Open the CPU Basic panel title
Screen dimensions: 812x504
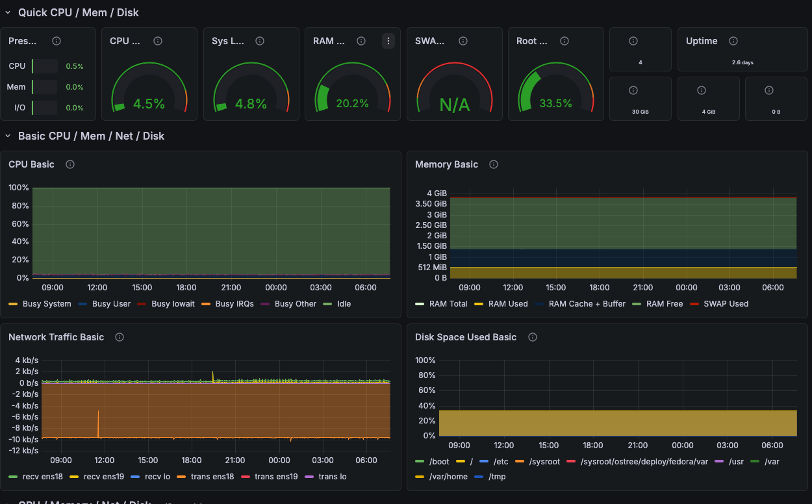[31, 164]
